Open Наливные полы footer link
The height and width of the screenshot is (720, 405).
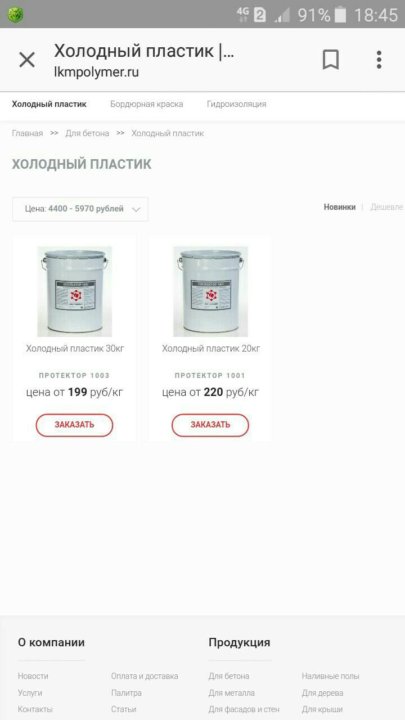331,676
